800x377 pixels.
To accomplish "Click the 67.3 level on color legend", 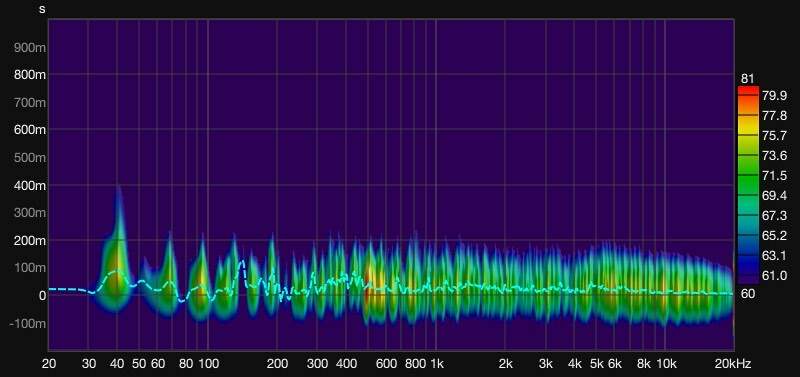I will (774, 216).
